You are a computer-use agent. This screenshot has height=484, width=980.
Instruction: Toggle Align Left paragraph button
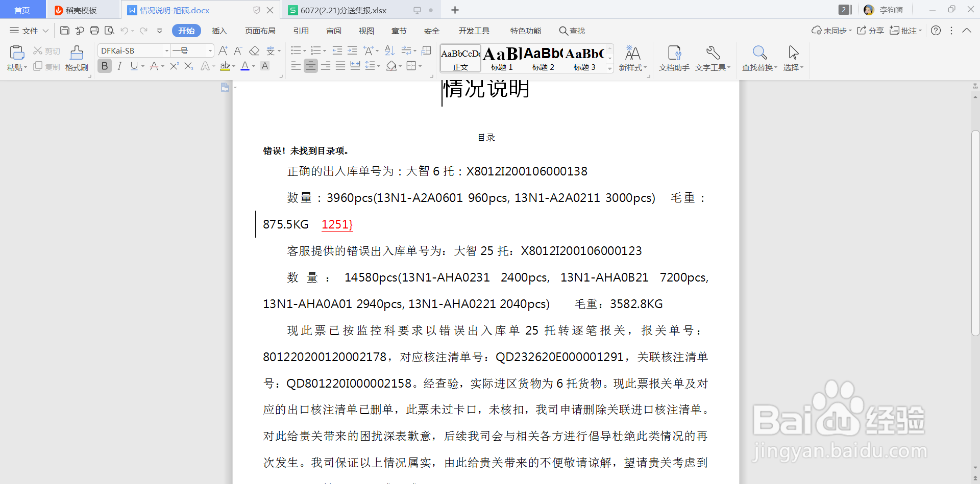pyautogui.click(x=296, y=66)
